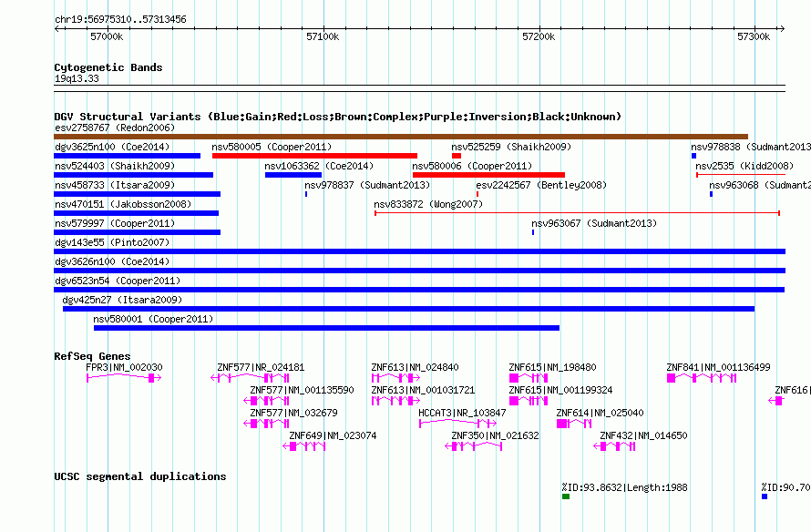Click the 57200k ruler tick label
The width and height of the screenshot is (811, 532).
coord(539,36)
